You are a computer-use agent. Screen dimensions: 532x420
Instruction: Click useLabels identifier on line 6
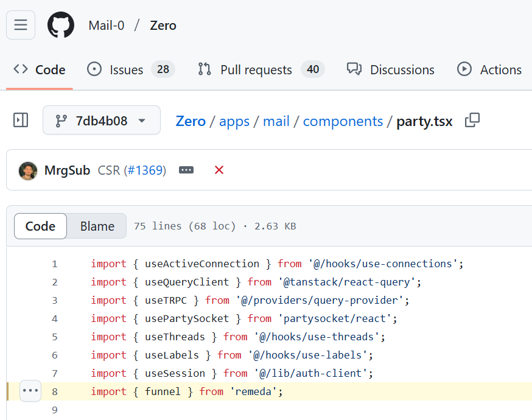pyautogui.click(x=172, y=355)
